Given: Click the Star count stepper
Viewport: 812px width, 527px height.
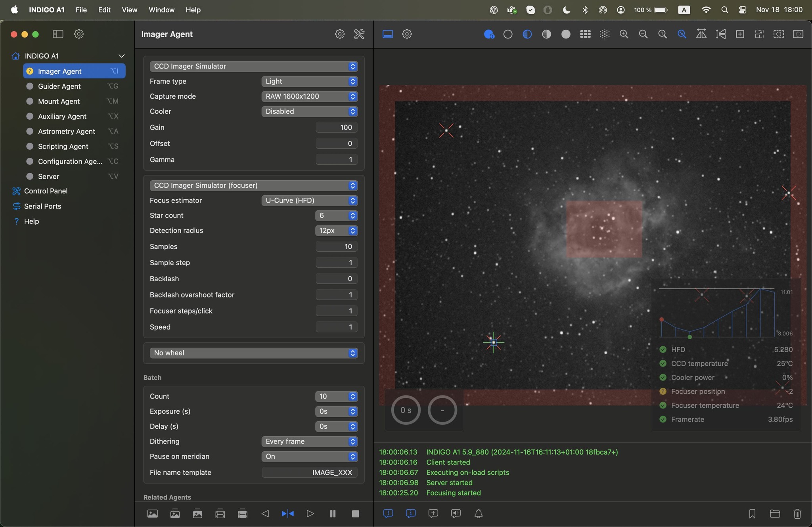Looking at the screenshot, I should [337, 216].
